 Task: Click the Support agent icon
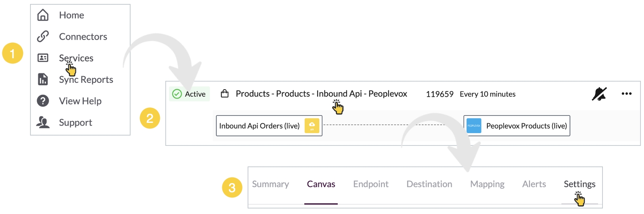[43, 122]
